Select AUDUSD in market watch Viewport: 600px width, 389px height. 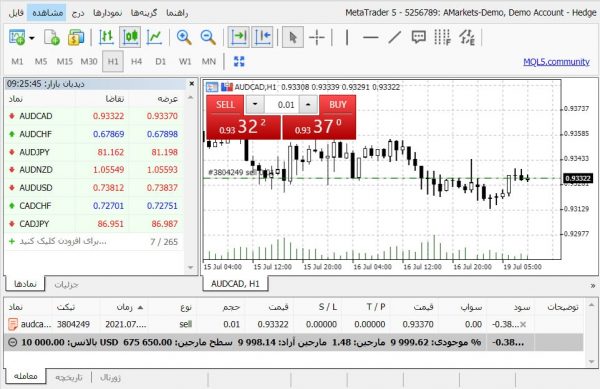[x=94, y=188]
